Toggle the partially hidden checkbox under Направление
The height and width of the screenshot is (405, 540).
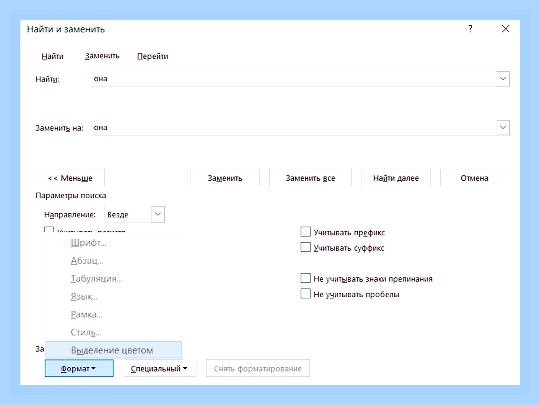tap(49, 229)
